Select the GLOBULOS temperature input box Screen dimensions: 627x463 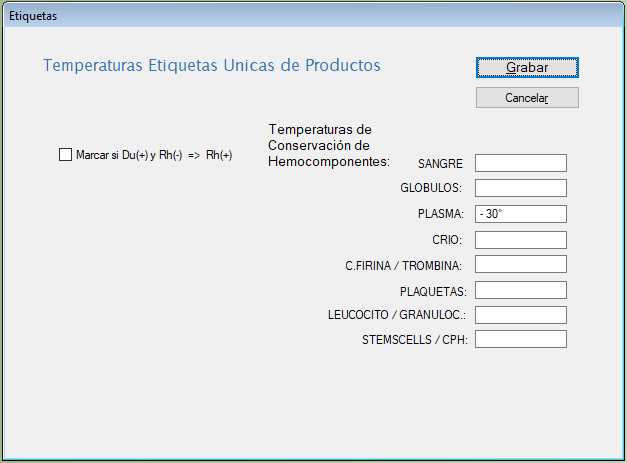click(x=520, y=188)
